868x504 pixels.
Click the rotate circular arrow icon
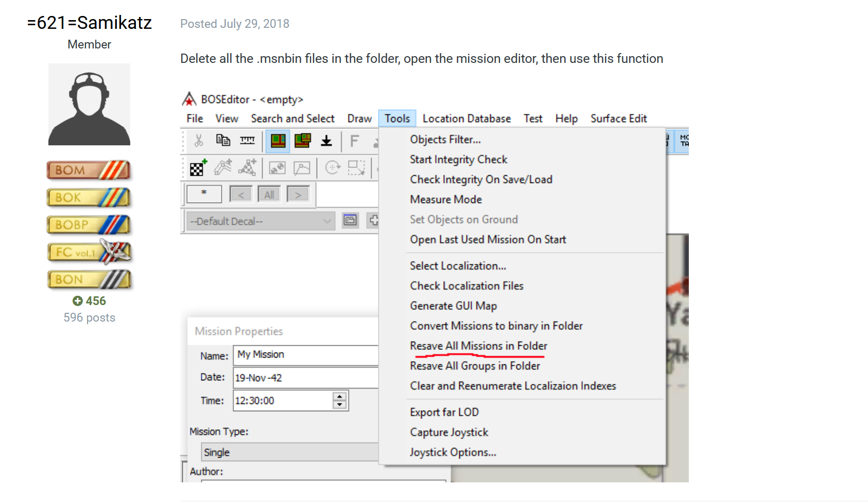coord(333,167)
